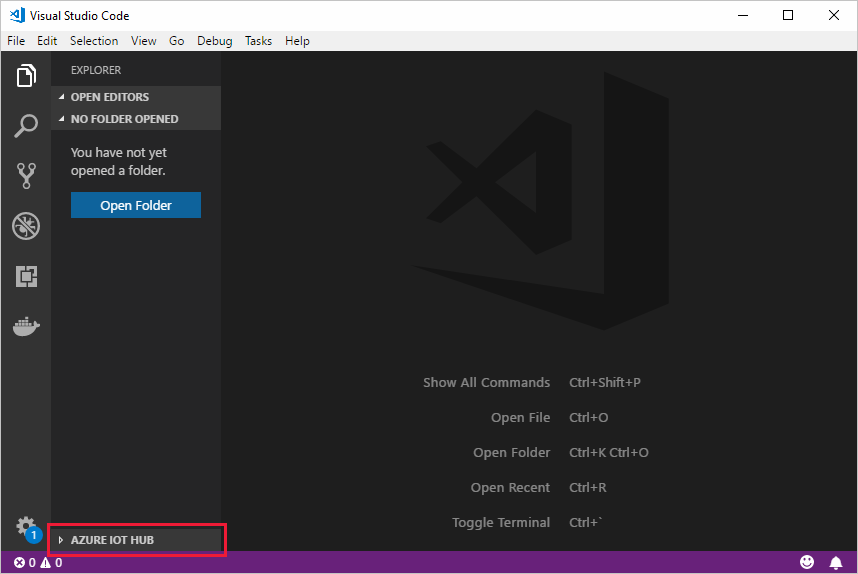Open the Debug view icon
858x574 pixels.
pyautogui.click(x=26, y=226)
